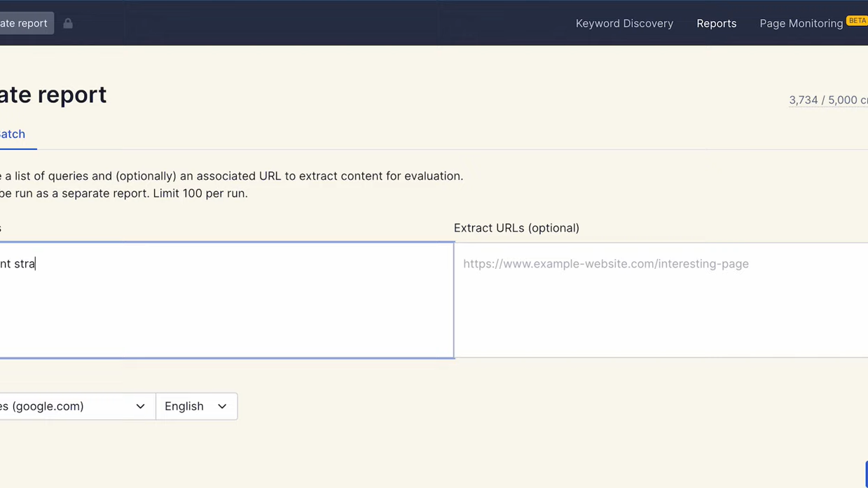The width and height of the screenshot is (868, 488).
Task: Click the lock icon beside the report button
Action: [68, 23]
